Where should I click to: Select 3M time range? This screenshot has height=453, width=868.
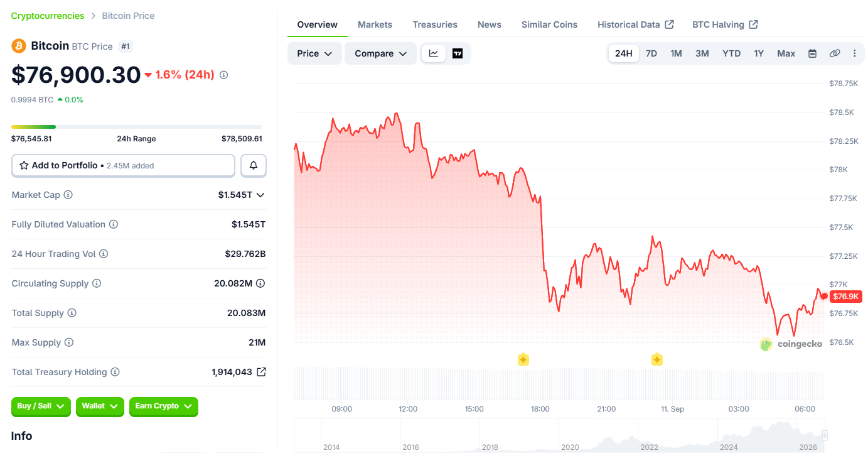click(x=702, y=53)
